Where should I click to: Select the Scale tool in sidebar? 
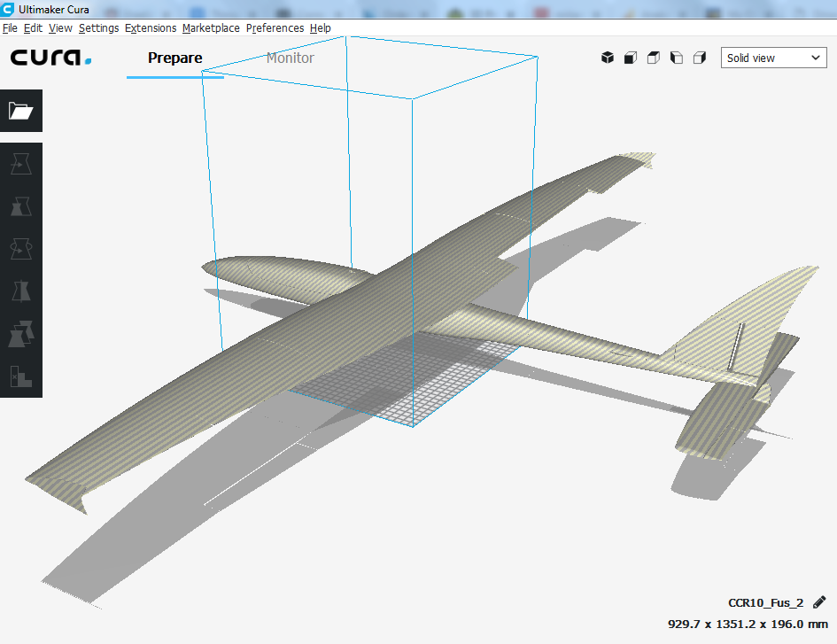click(20, 206)
